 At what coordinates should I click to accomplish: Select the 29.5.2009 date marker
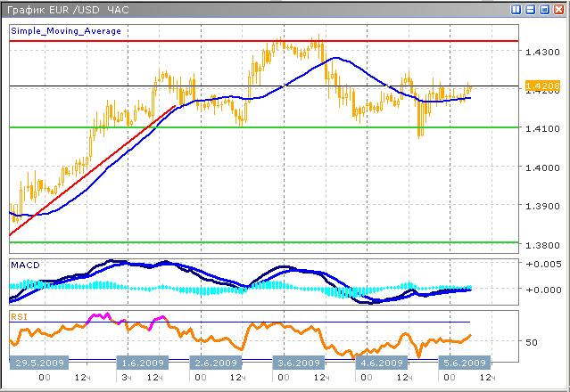tap(39, 363)
